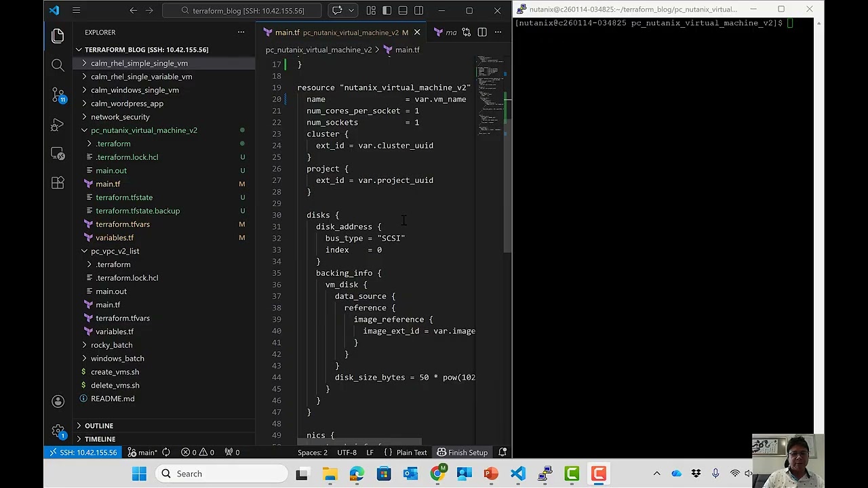Viewport: 868px width, 488px height.
Task: Click the Synchronize Changes icon in status bar
Action: pyautogui.click(x=166, y=452)
